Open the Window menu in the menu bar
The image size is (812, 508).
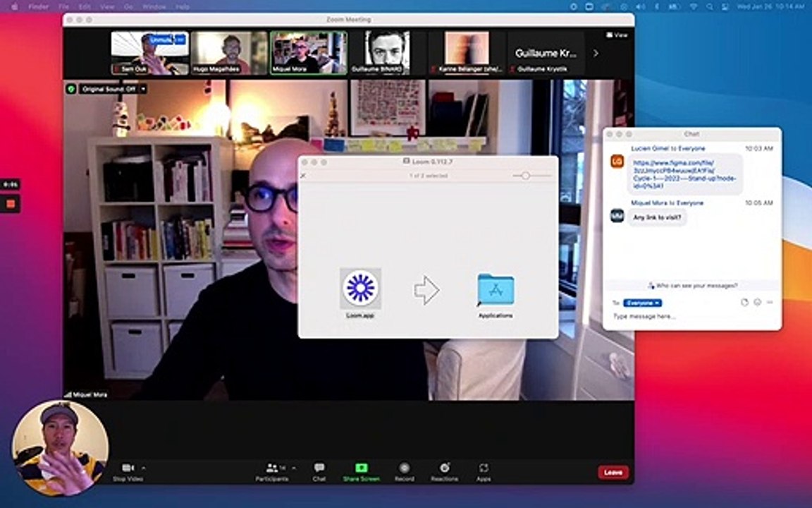(154, 7)
